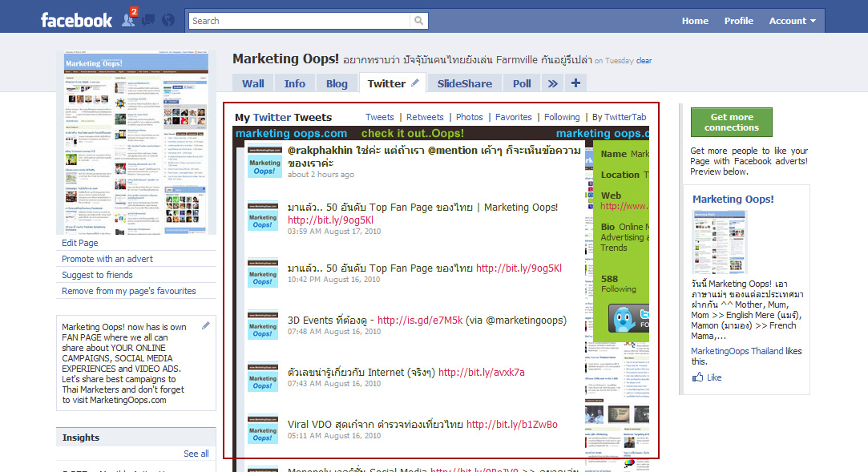Click the MarketingOops Thailand link

pos(737,351)
